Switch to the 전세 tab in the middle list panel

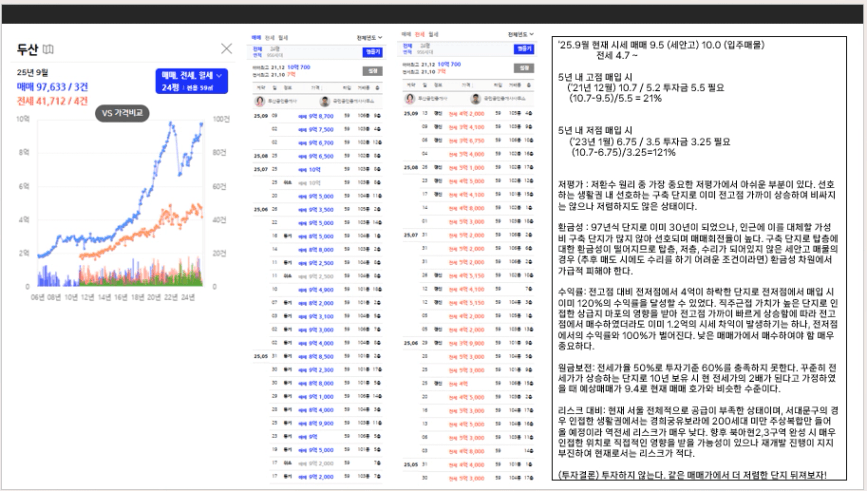pos(269,38)
